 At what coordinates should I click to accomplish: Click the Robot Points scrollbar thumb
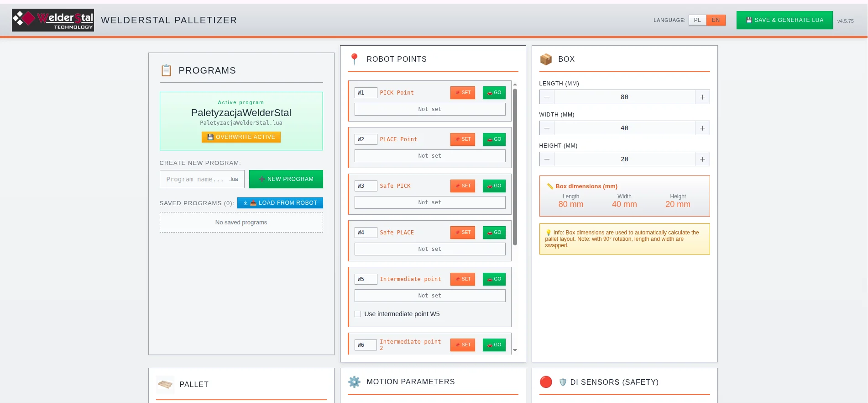(515, 167)
